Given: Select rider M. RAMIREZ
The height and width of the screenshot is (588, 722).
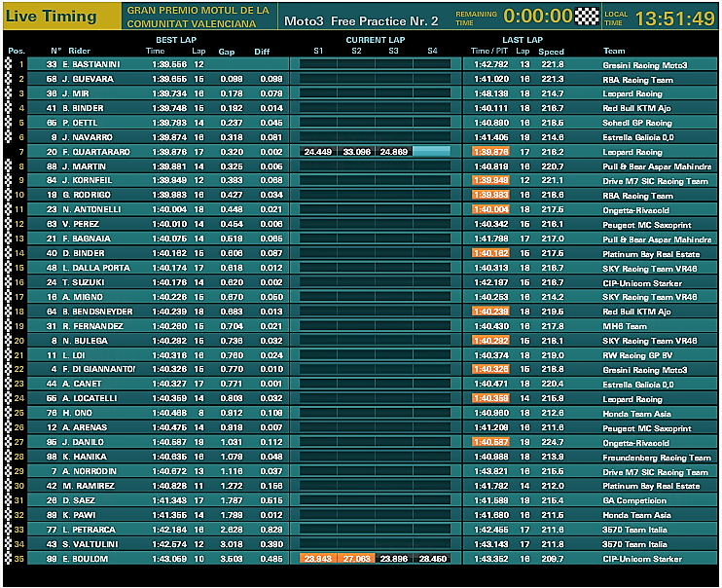Looking at the screenshot, I should (89, 486).
